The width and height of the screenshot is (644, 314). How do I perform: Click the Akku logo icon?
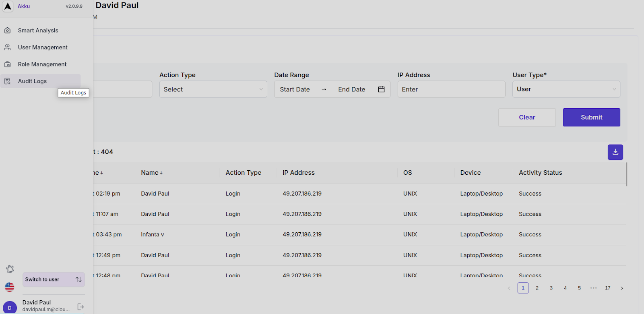[8, 6]
